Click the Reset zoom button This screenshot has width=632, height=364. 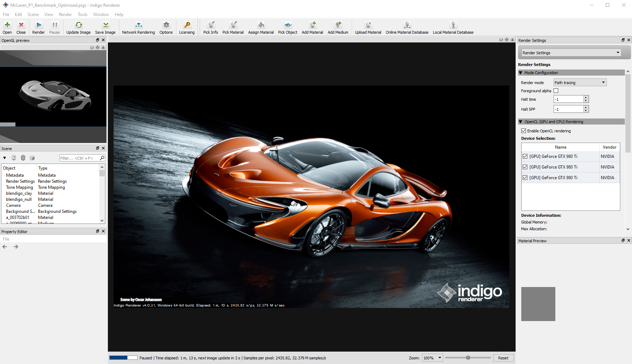[x=503, y=358]
